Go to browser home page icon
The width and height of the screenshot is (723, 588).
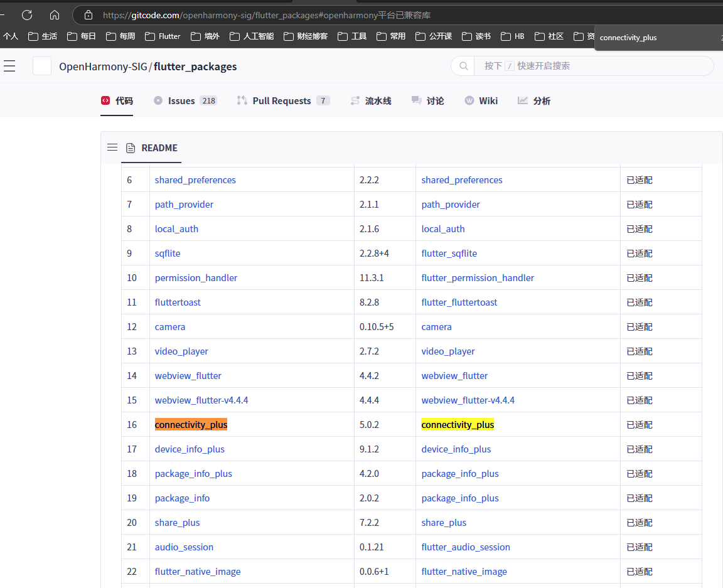coord(55,15)
